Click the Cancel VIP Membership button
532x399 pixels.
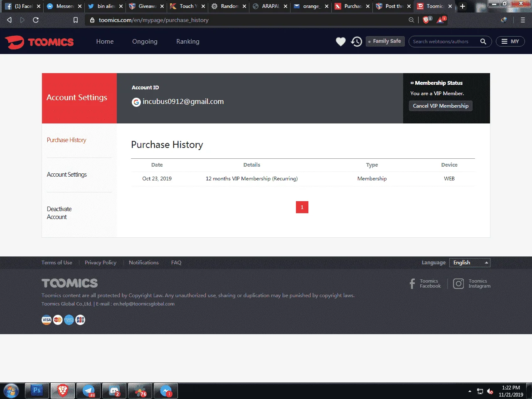click(x=441, y=106)
